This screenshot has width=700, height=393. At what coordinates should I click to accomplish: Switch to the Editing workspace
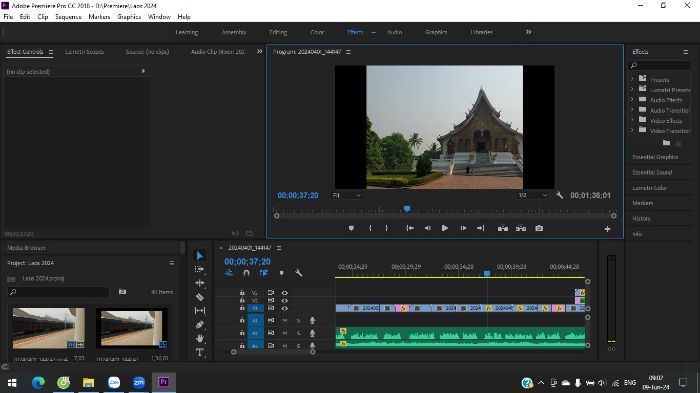pyautogui.click(x=278, y=32)
